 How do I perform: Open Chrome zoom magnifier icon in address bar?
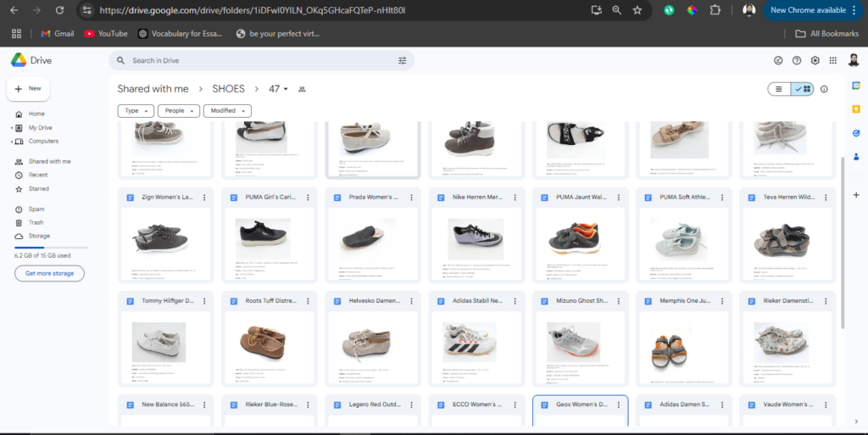point(617,10)
